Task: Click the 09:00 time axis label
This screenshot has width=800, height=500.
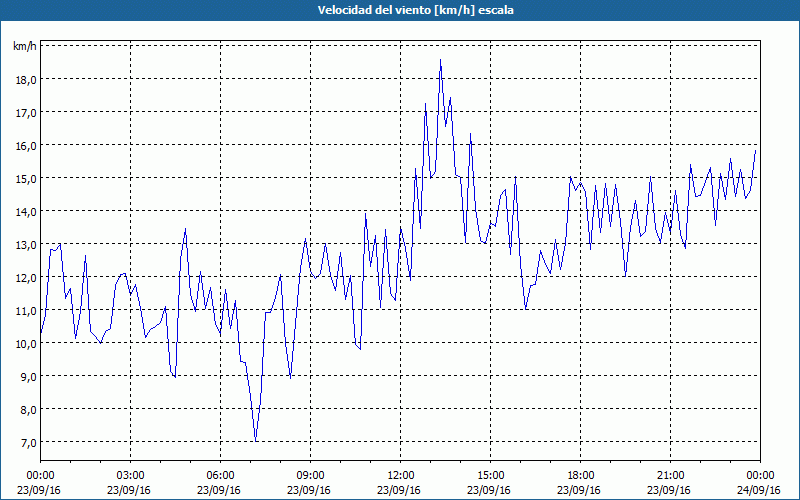Action: point(311,475)
